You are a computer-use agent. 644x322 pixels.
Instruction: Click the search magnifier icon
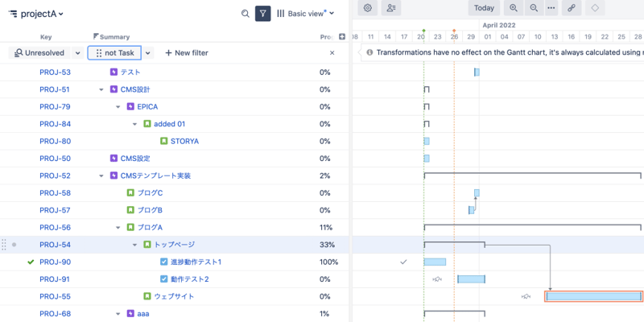(246, 14)
